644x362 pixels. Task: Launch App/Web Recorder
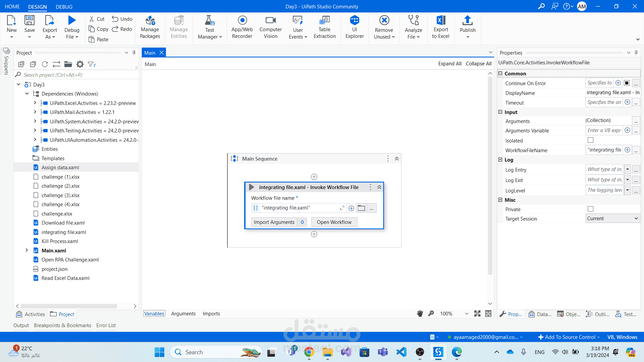[x=242, y=27]
